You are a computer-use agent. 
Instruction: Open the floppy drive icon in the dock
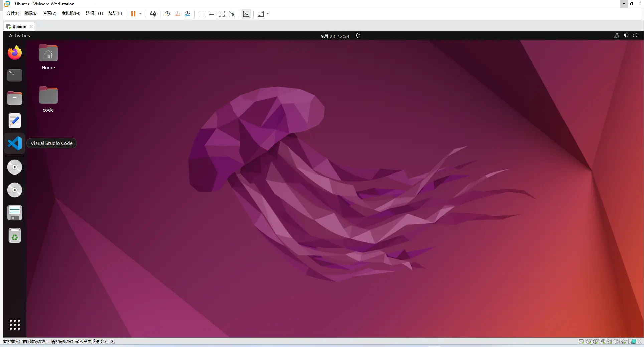coord(15,213)
